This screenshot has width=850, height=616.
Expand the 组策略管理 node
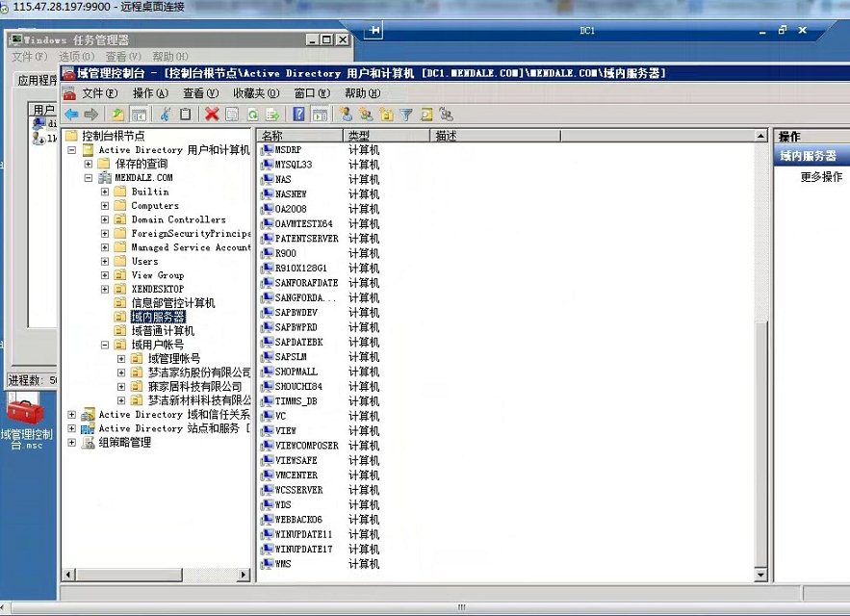(x=71, y=443)
